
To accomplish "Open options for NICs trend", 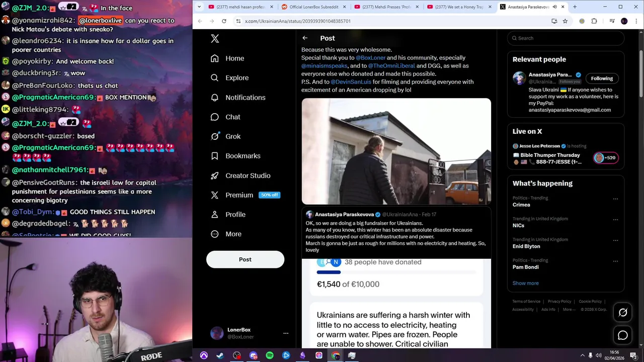I will 615,219.
